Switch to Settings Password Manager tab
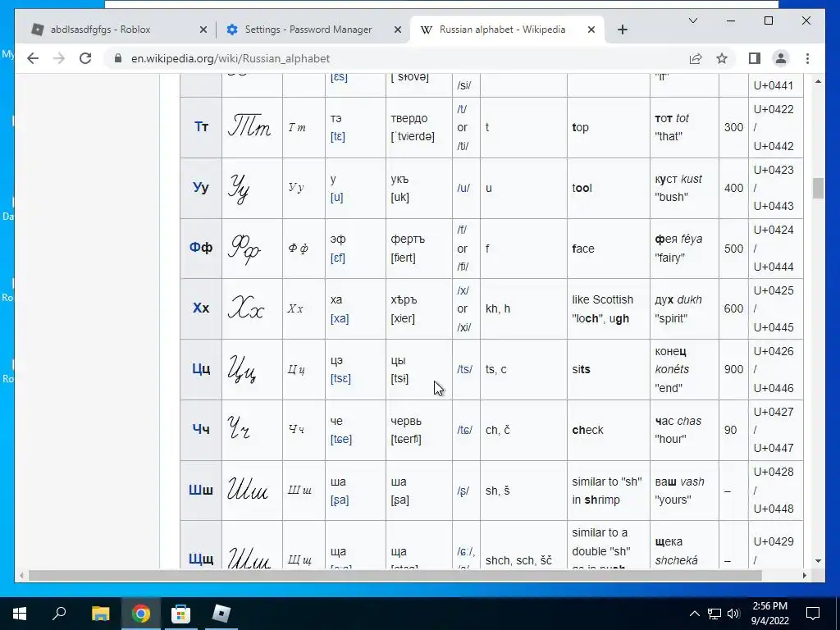Image resolution: width=840 pixels, height=630 pixels. pos(313,30)
